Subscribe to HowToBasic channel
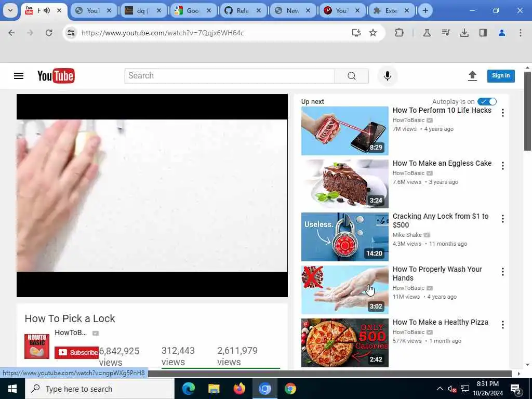 tap(77, 353)
